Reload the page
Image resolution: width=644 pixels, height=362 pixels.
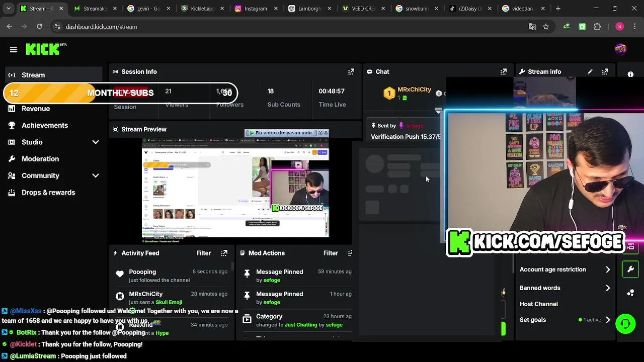(39, 27)
